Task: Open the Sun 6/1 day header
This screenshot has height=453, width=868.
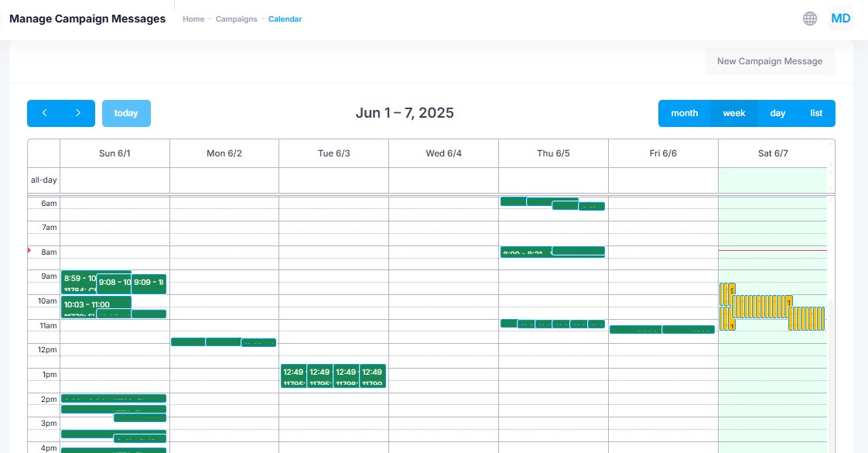Action: coord(114,153)
